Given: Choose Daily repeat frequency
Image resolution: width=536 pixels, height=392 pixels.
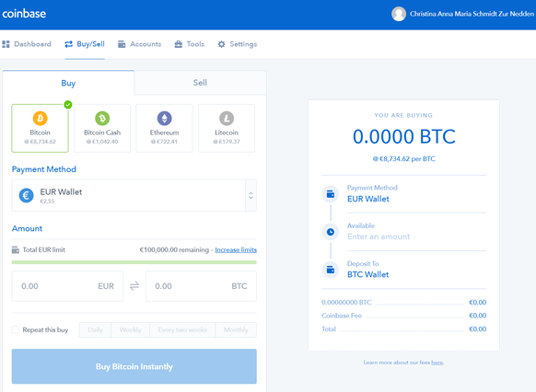Looking at the screenshot, I should 95,329.
